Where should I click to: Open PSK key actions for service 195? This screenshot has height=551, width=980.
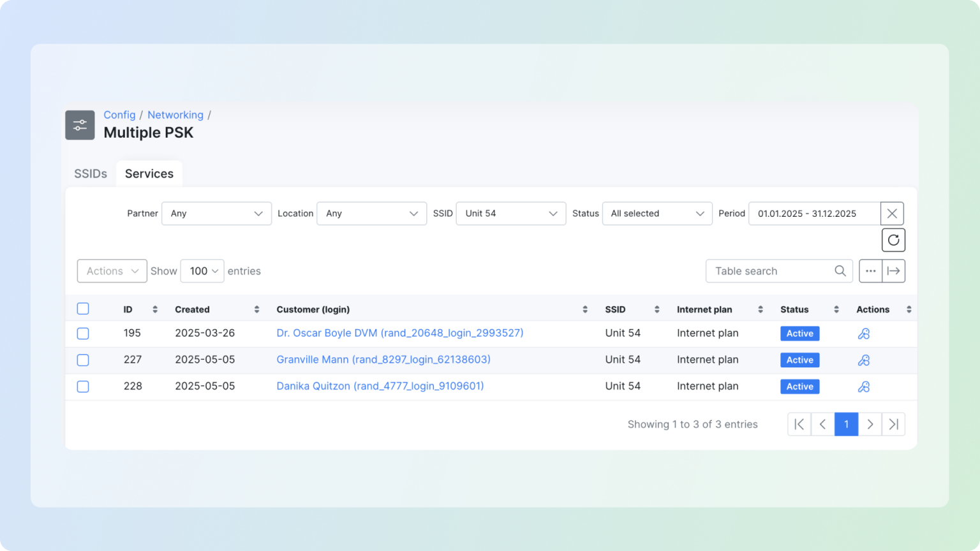coord(864,333)
